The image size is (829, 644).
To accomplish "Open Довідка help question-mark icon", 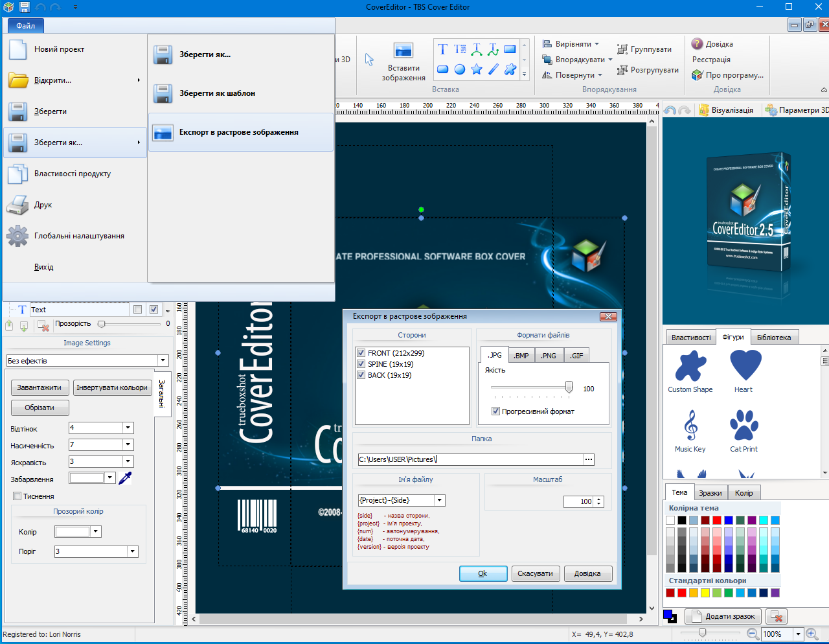I will [698, 44].
